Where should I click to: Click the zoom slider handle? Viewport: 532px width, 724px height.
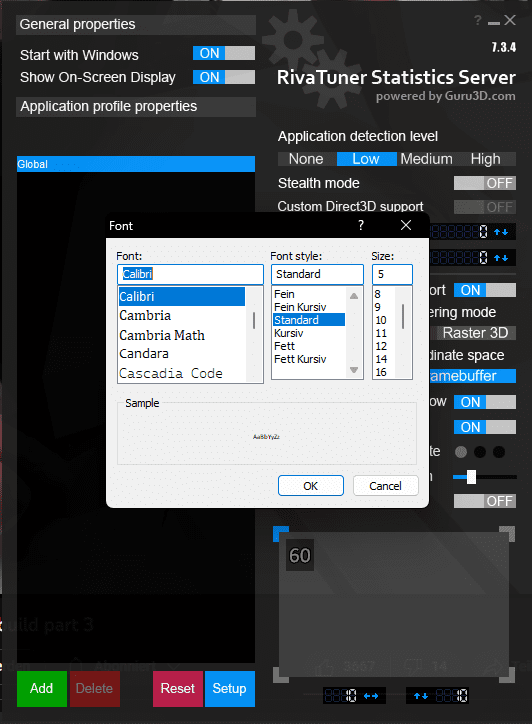click(x=471, y=477)
